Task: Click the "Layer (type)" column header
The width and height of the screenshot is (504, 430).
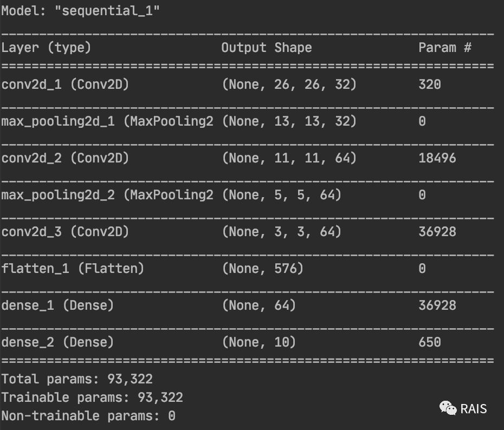Action: point(46,48)
